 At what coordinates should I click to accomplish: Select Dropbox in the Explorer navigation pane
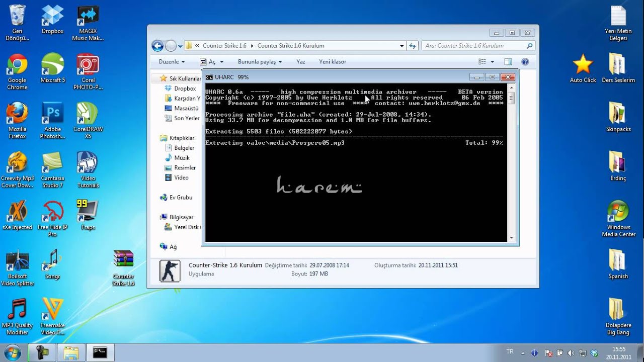(180, 88)
